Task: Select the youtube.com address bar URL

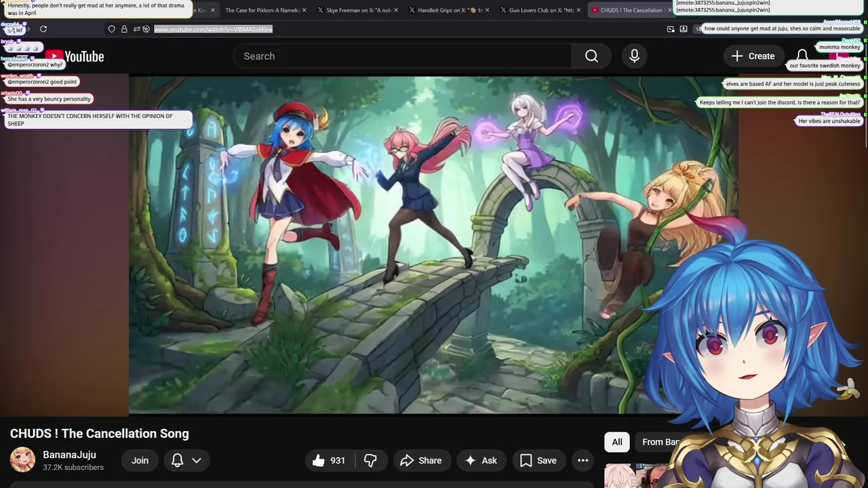Action: pyautogui.click(x=213, y=29)
